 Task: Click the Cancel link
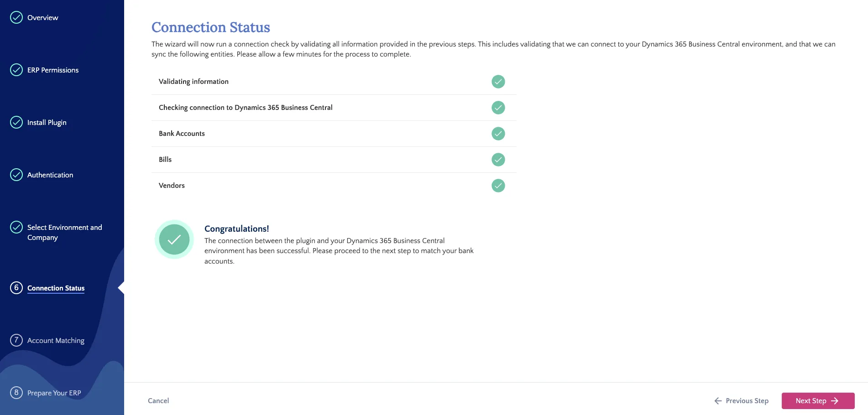pos(158,401)
